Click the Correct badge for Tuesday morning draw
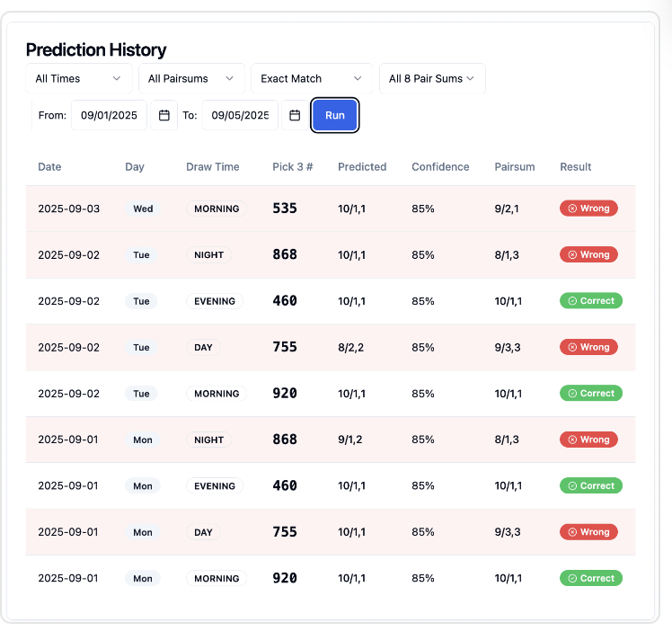The width and height of the screenshot is (672, 631). click(590, 394)
